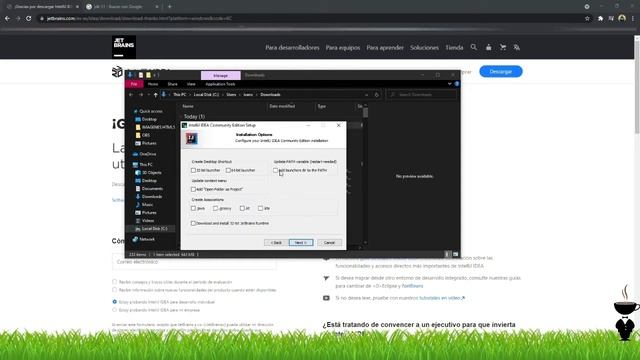
Task: Click Back in IntelliJ setup dialog
Action: point(276,242)
